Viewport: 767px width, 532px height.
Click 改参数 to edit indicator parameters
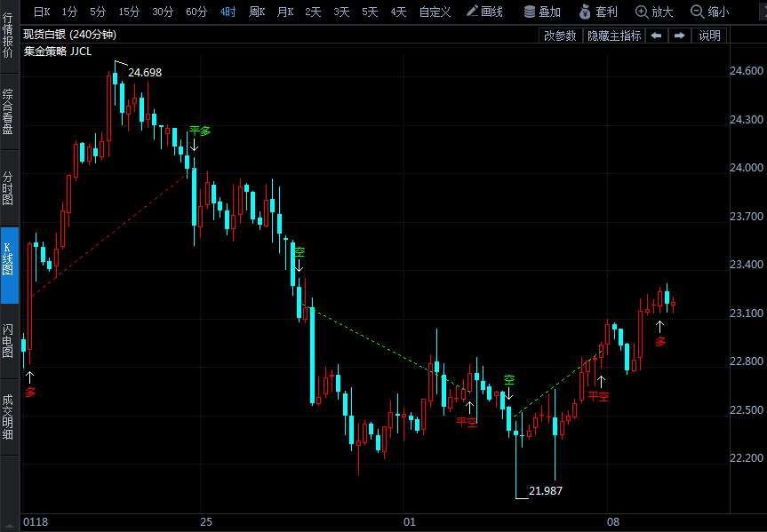pyautogui.click(x=560, y=36)
